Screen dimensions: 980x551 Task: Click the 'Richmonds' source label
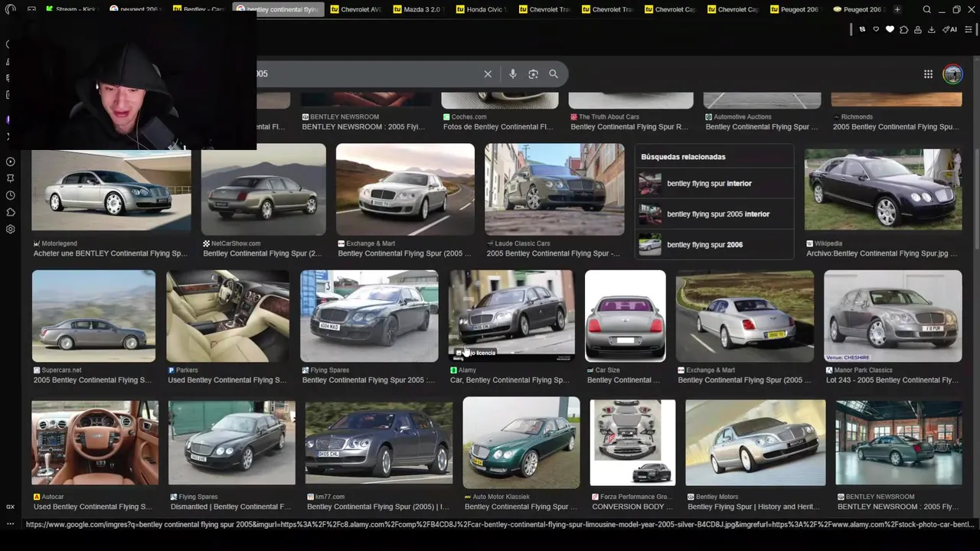point(857,117)
